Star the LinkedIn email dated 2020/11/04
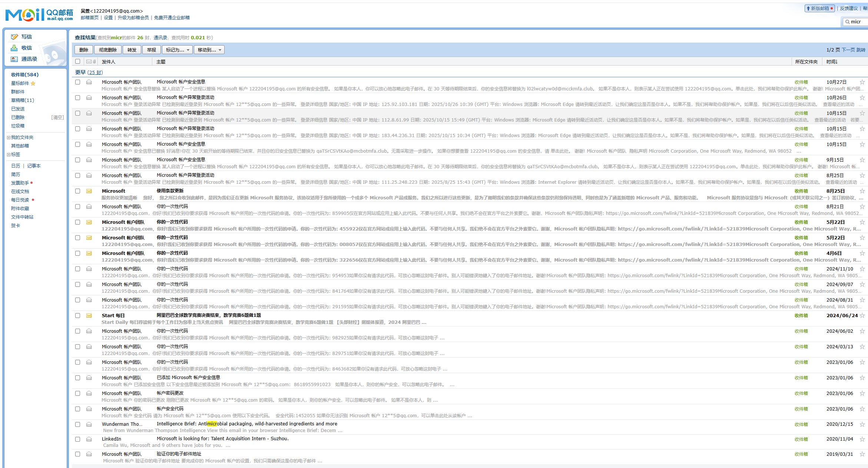 (862, 439)
